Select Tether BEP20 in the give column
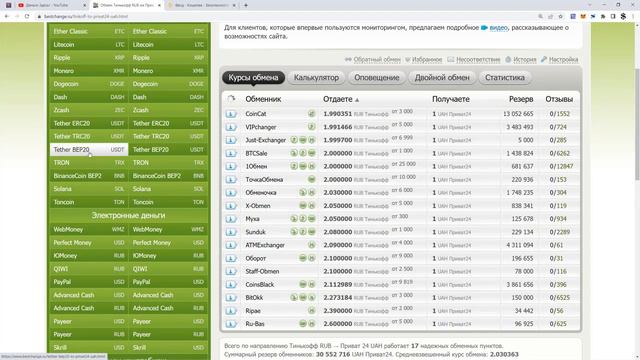Image resolution: width=640 pixels, height=360 pixels. pos(89,149)
